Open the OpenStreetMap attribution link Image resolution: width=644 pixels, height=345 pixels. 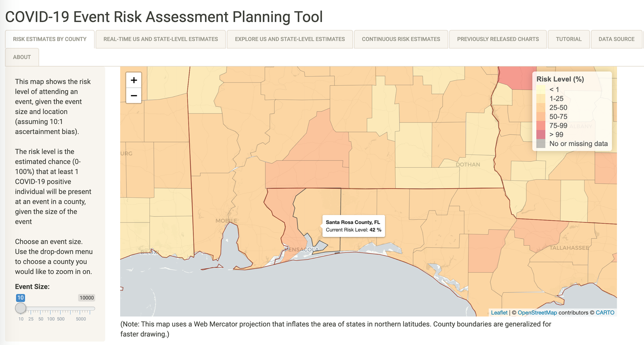537,313
